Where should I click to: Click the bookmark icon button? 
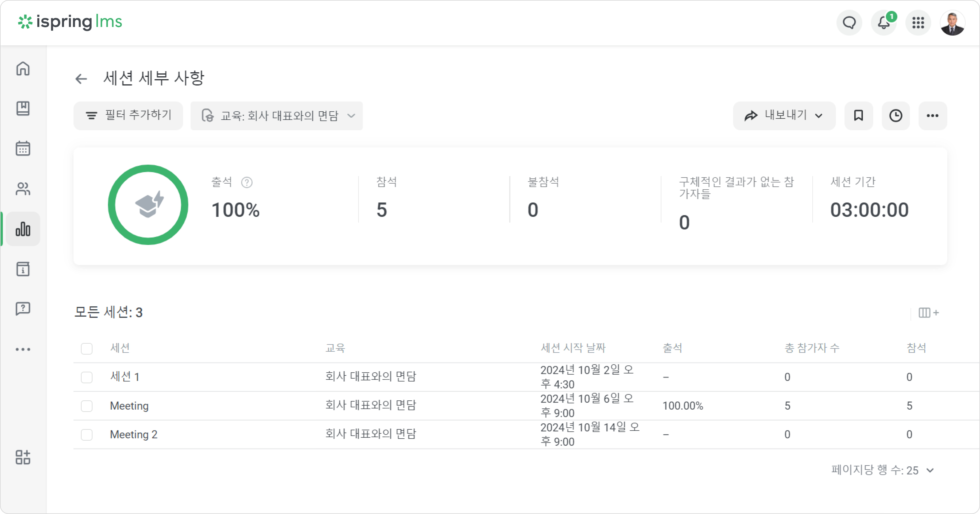(859, 116)
